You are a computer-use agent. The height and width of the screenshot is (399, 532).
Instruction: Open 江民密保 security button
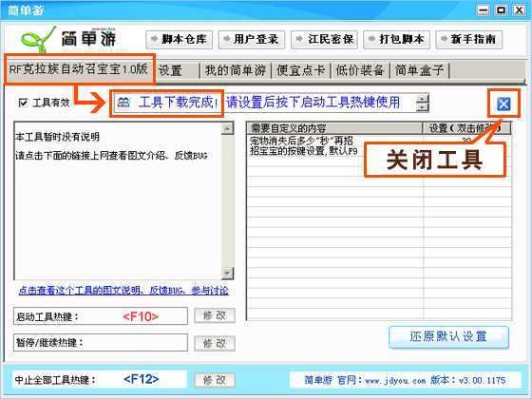coord(324,39)
